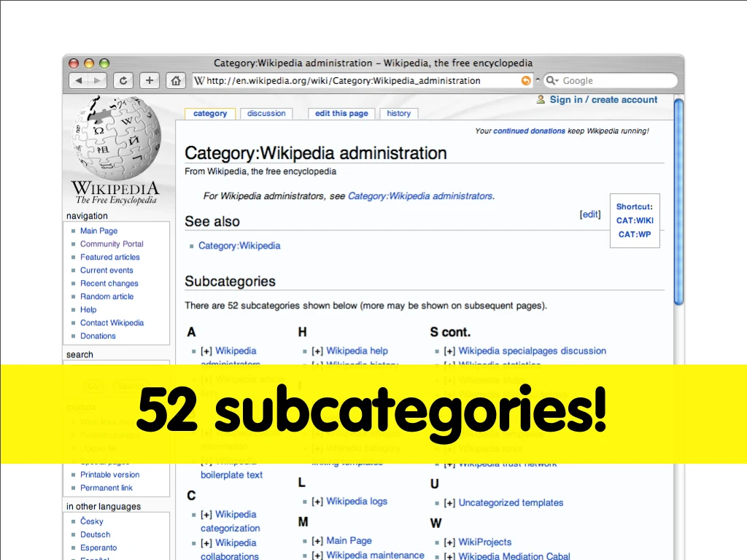This screenshot has height=560, width=747.
Task: Expand Wikipedia administrators subcategory [+]
Action: [x=206, y=351]
